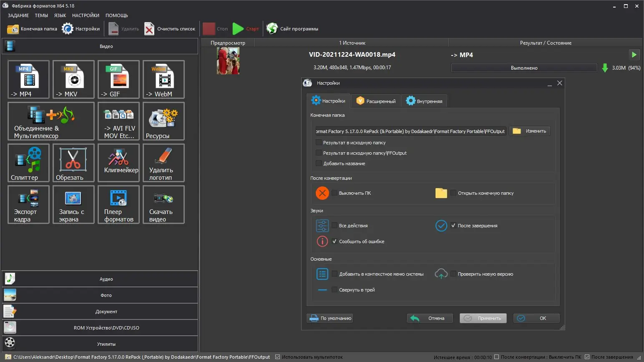
Task: Check Свернуть в трей option
Action: (335, 290)
